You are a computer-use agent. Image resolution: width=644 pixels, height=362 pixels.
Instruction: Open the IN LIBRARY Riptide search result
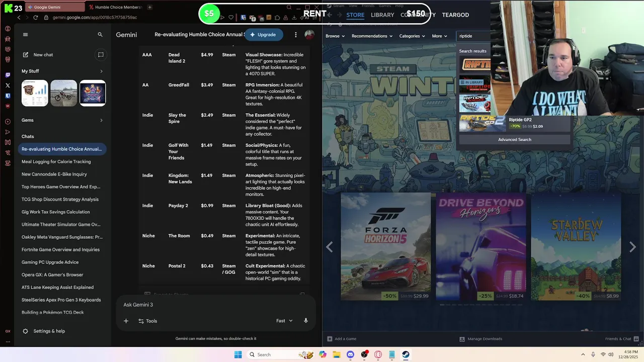(x=475, y=84)
